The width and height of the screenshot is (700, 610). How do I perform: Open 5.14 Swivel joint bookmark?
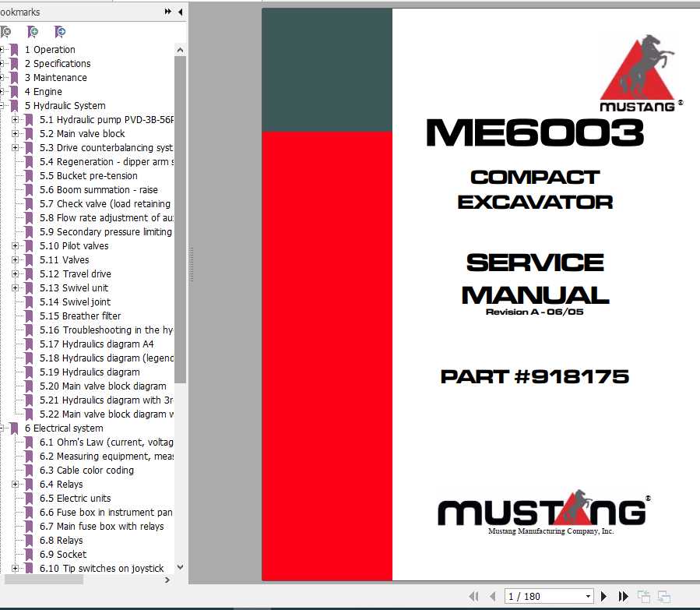point(75,301)
